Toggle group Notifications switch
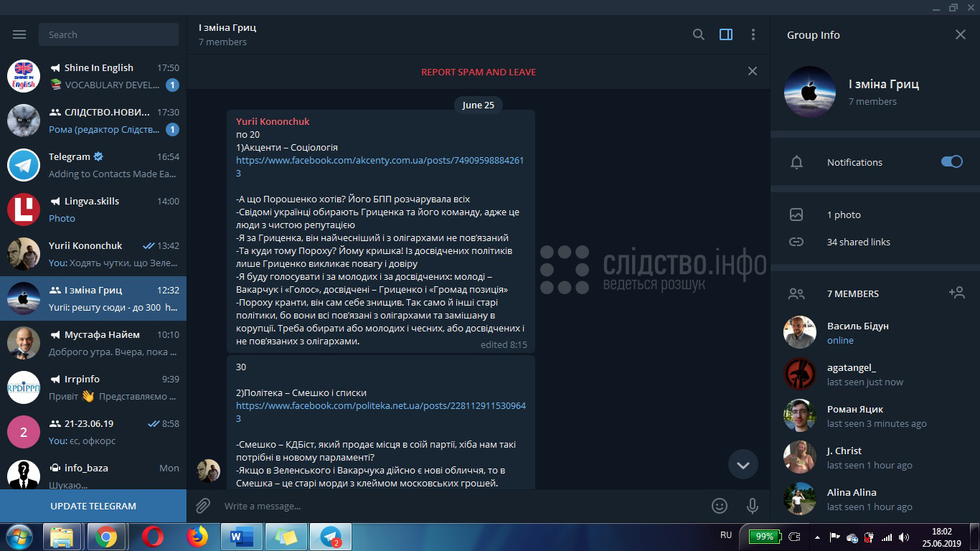Screen dimensions: 980x551 tap(951, 161)
